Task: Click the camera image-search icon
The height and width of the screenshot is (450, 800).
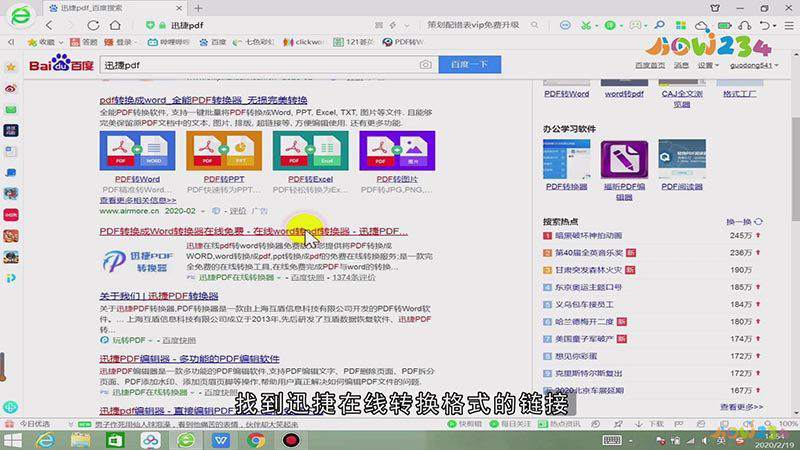Action: [x=426, y=65]
